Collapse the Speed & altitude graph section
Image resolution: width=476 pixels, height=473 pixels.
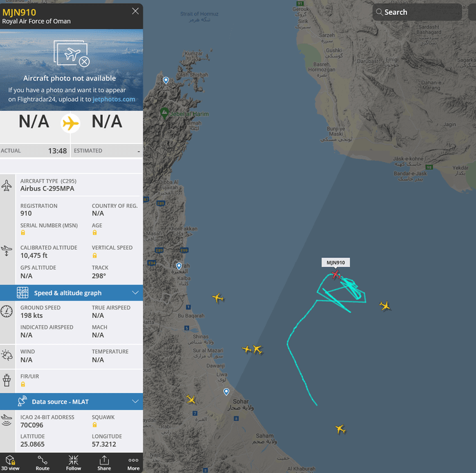click(135, 293)
